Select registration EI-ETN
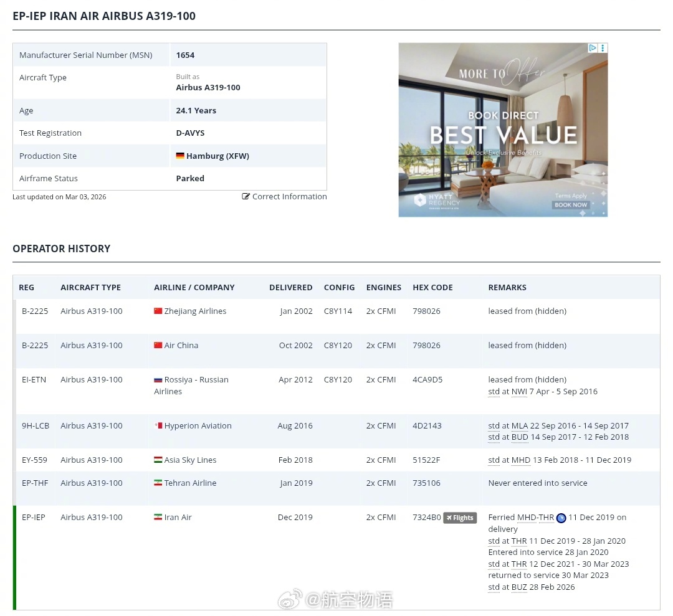673x616 pixels. (34, 380)
